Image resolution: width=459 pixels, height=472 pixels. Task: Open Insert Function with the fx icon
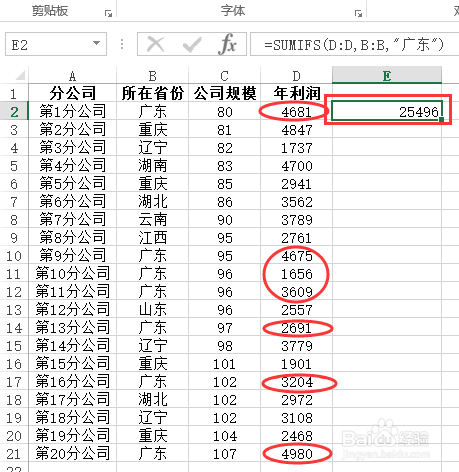[x=228, y=44]
